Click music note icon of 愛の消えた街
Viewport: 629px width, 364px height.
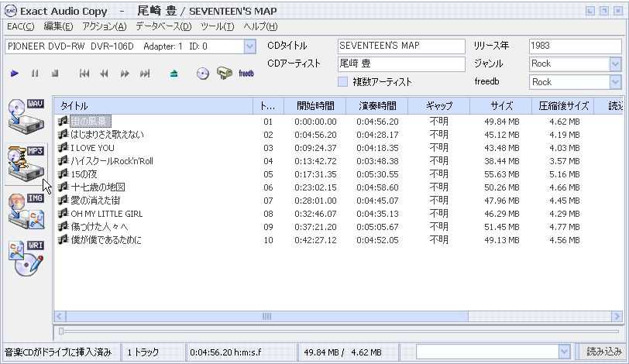click(63, 200)
